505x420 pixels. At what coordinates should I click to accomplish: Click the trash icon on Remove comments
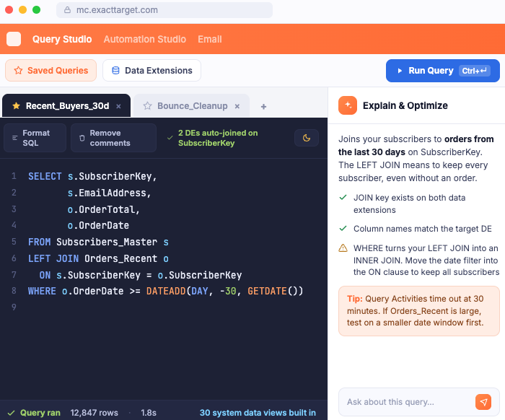[x=82, y=138]
